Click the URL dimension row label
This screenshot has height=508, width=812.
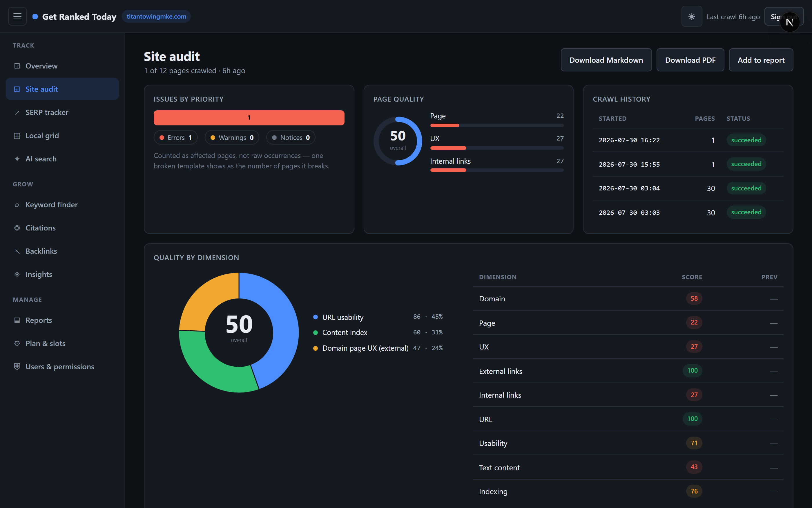(x=485, y=419)
